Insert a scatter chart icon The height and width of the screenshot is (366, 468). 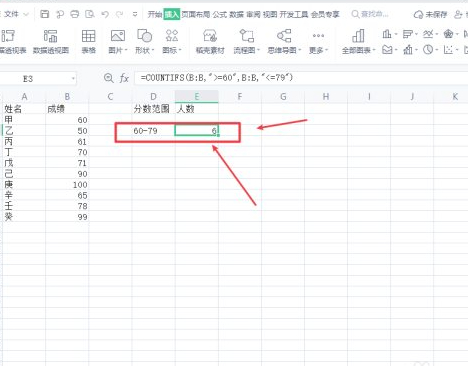pos(448,50)
